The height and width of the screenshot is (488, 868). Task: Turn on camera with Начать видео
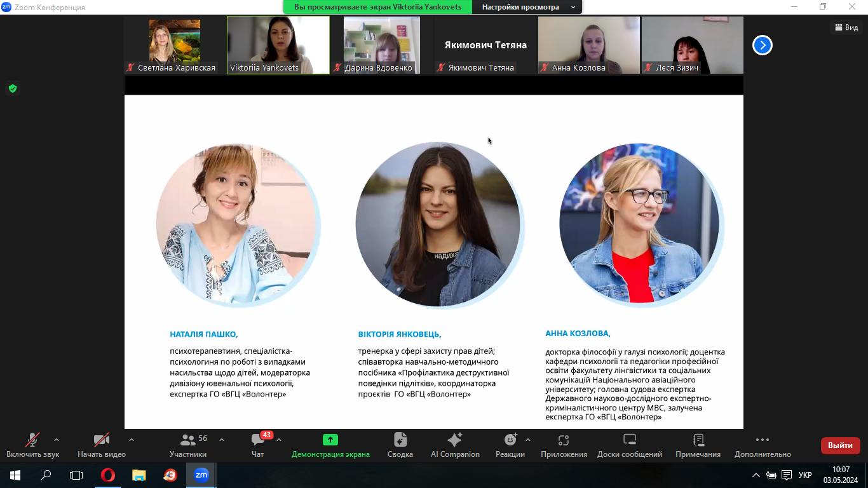[x=102, y=445]
